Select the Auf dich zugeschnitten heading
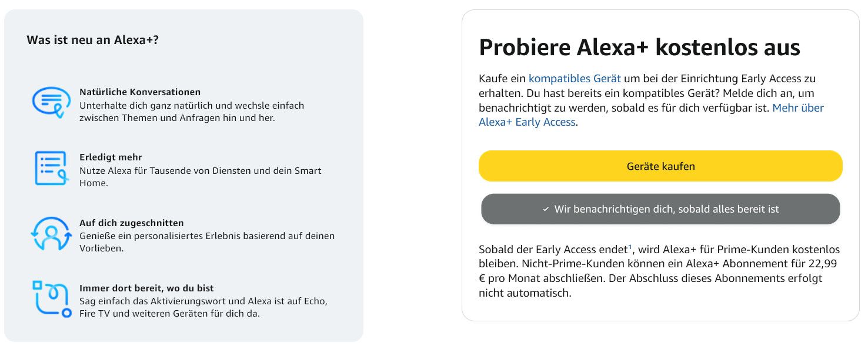The height and width of the screenshot is (346, 868). [132, 223]
